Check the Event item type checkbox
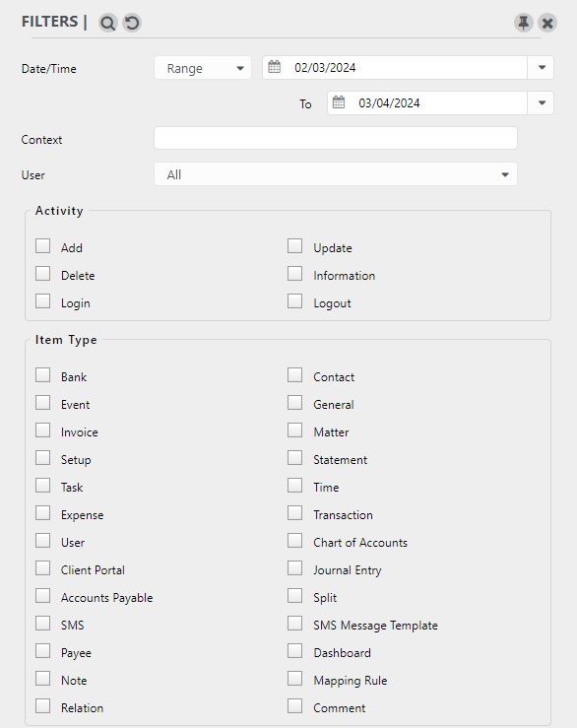The width and height of the screenshot is (577, 728). 43,403
